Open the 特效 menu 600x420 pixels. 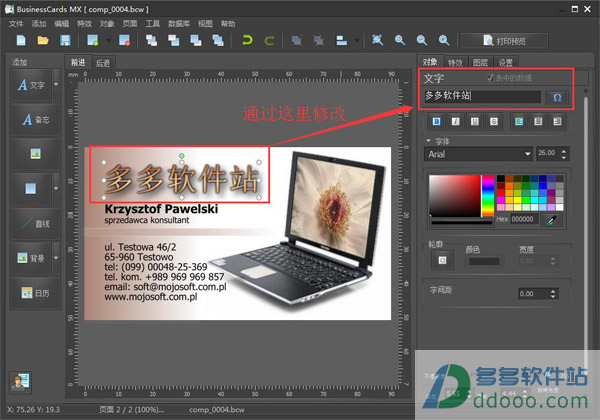85,24
